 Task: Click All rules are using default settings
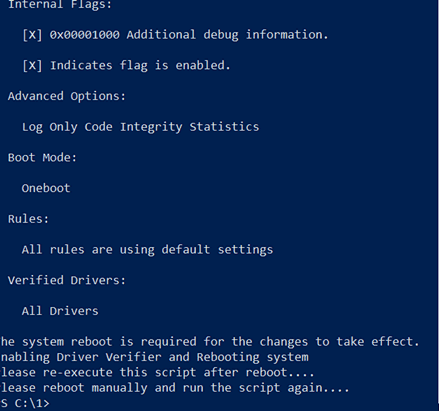pos(147,250)
